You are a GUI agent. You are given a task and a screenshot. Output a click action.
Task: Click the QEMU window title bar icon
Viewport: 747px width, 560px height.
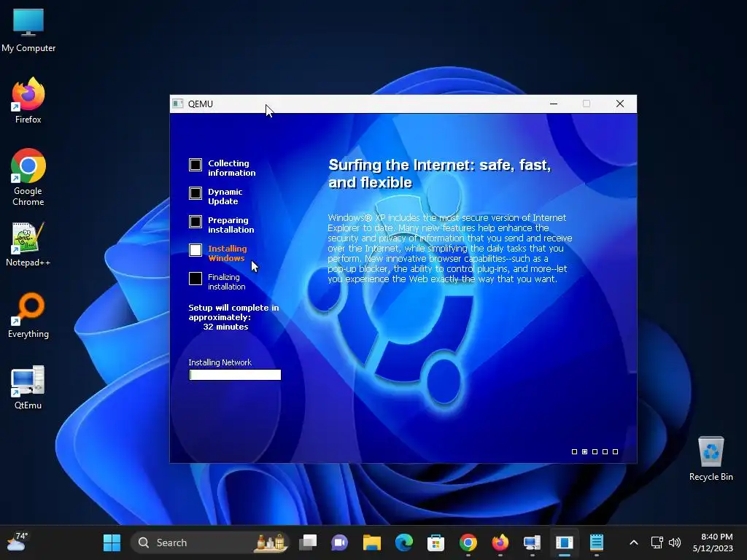[178, 104]
